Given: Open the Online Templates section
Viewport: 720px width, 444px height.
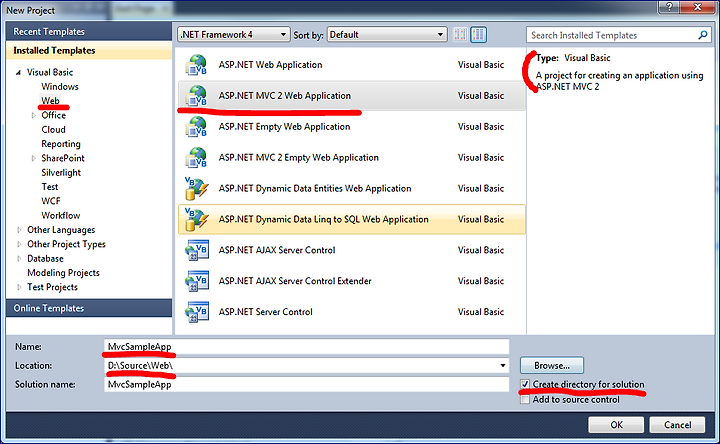Looking at the screenshot, I should [x=89, y=308].
